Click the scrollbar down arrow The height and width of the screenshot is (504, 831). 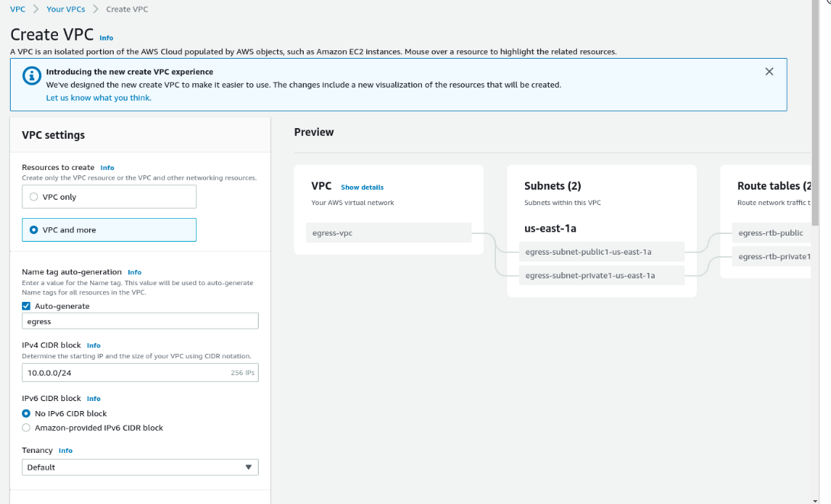coord(815,500)
